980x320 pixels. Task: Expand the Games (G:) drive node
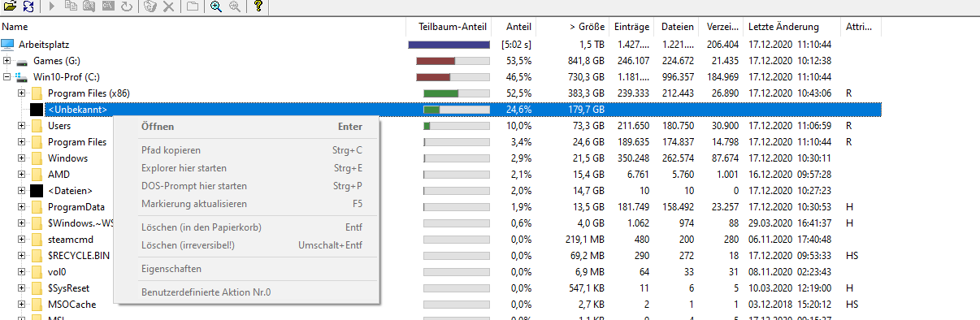[7, 61]
